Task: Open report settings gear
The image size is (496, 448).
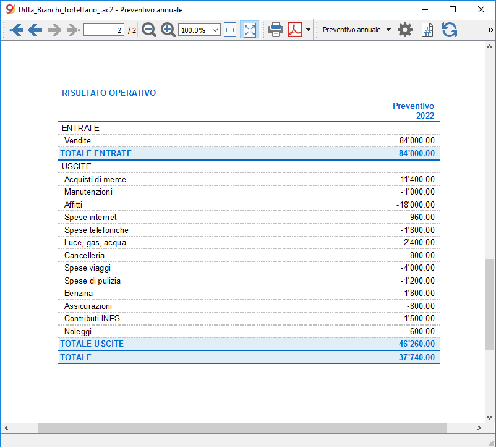Action: click(405, 30)
